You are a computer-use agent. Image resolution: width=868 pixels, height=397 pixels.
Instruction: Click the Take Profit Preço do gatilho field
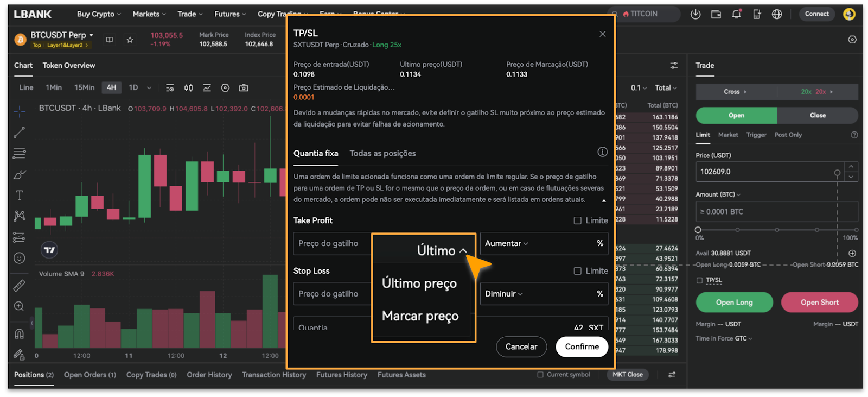pos(333,243)
